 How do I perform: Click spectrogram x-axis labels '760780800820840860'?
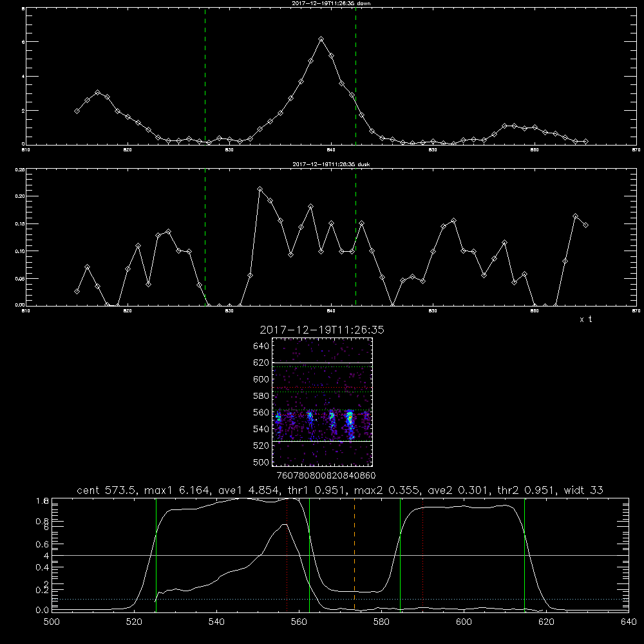click(x=326, y=475)
